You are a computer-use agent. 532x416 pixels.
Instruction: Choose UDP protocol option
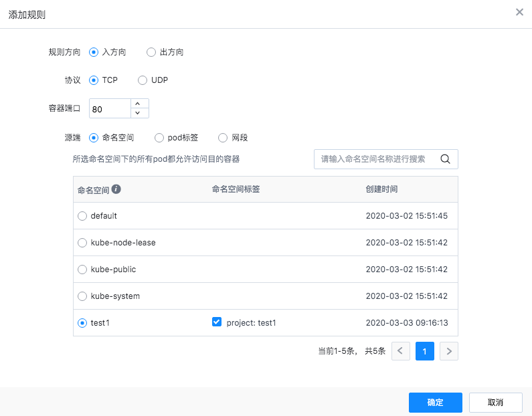click(x=143, y=80)
